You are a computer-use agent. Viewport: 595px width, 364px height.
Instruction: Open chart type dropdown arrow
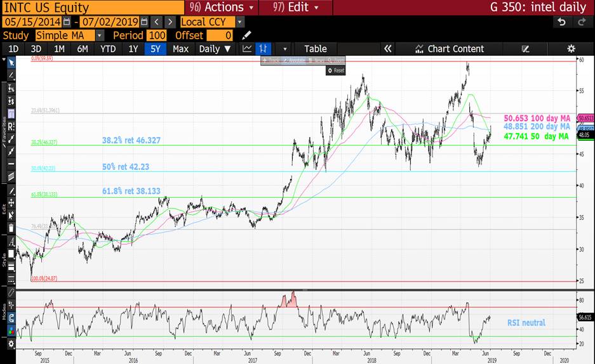coord(284,49)
